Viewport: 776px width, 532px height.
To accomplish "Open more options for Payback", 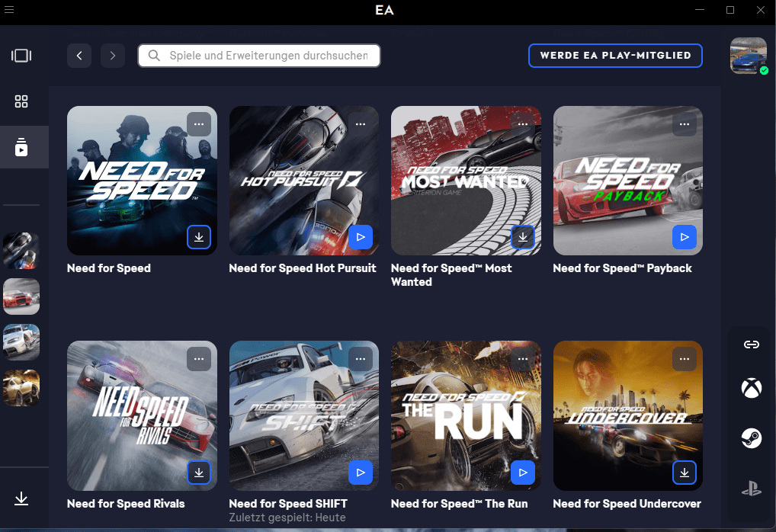I will (685, 124).
